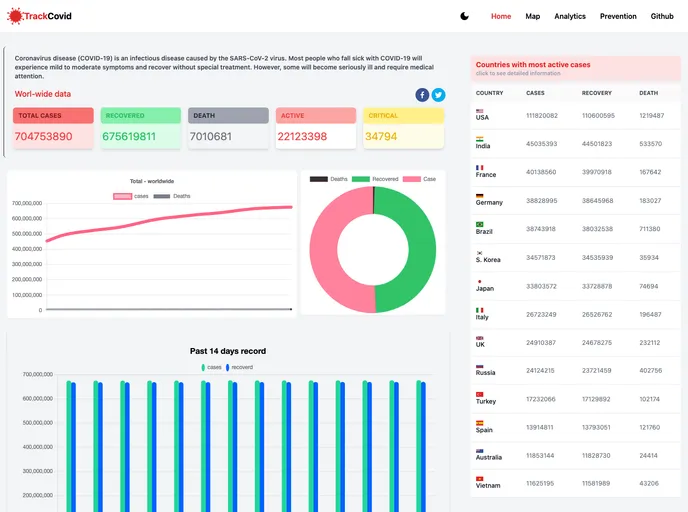Toggle Deaths legend in donut chart

click(x=319, y=179)
